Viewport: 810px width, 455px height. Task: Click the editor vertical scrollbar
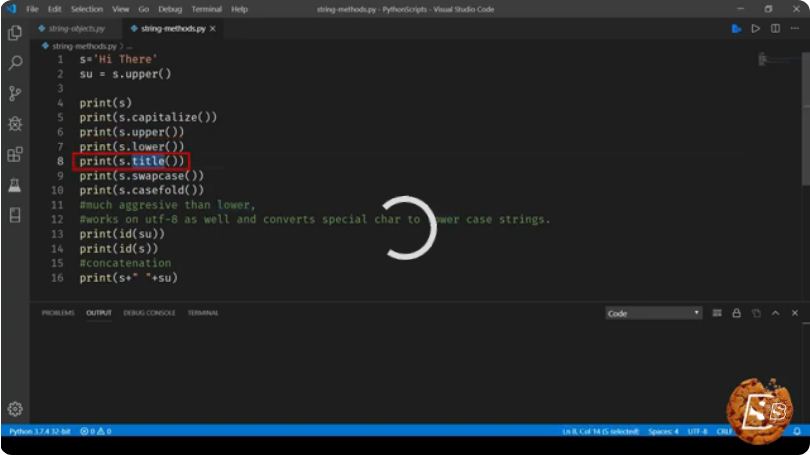pos(806,119)
